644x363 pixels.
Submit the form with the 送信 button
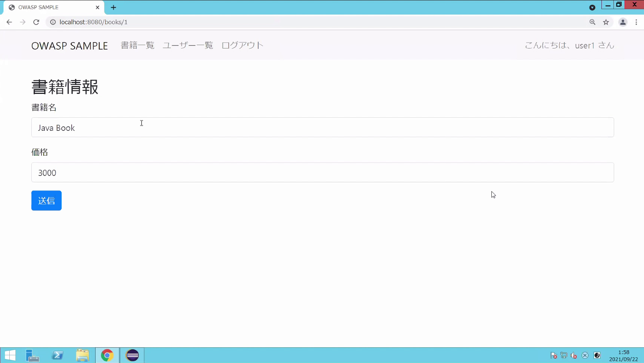pos(47,201)
